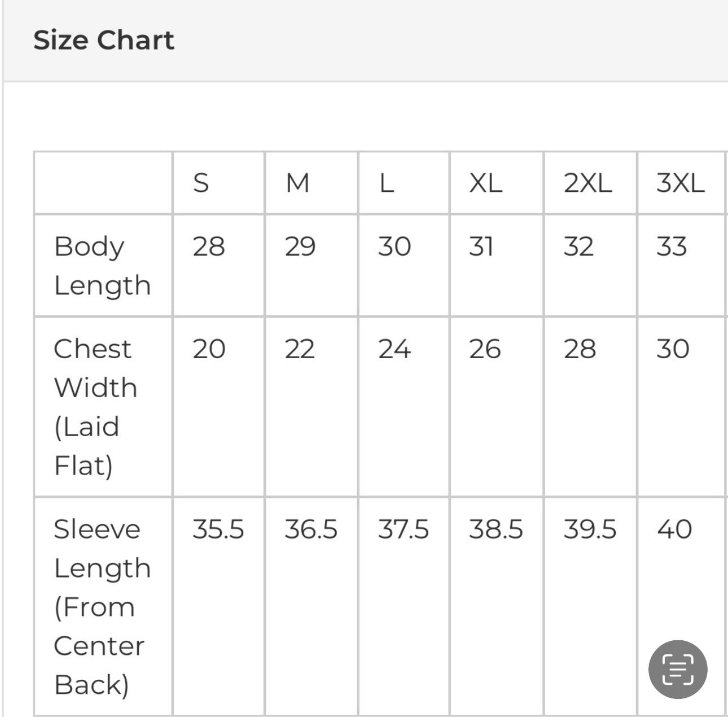Click the Size Chart heading
Screen dimensions: 728x717
tap(104, 40)
